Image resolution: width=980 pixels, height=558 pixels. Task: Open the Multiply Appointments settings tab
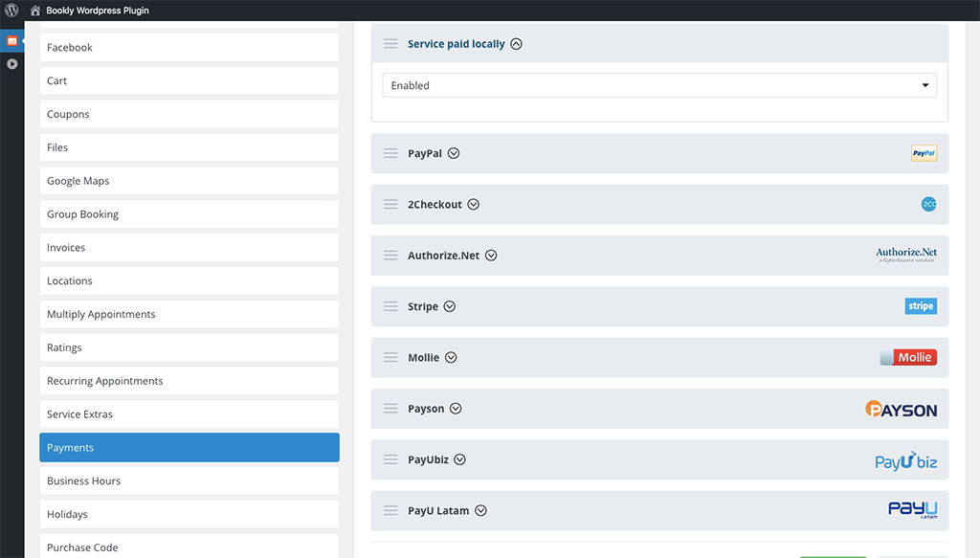tap(189, 314)
